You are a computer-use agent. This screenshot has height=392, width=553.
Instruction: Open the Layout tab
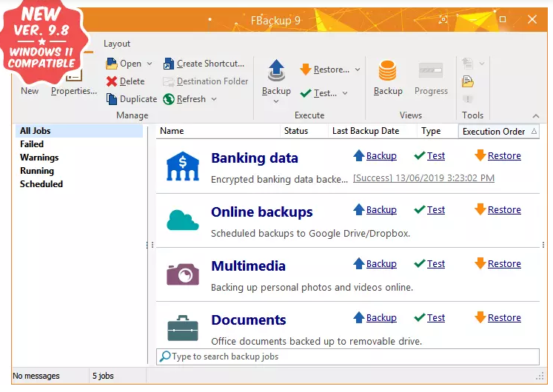click(117, 44)
